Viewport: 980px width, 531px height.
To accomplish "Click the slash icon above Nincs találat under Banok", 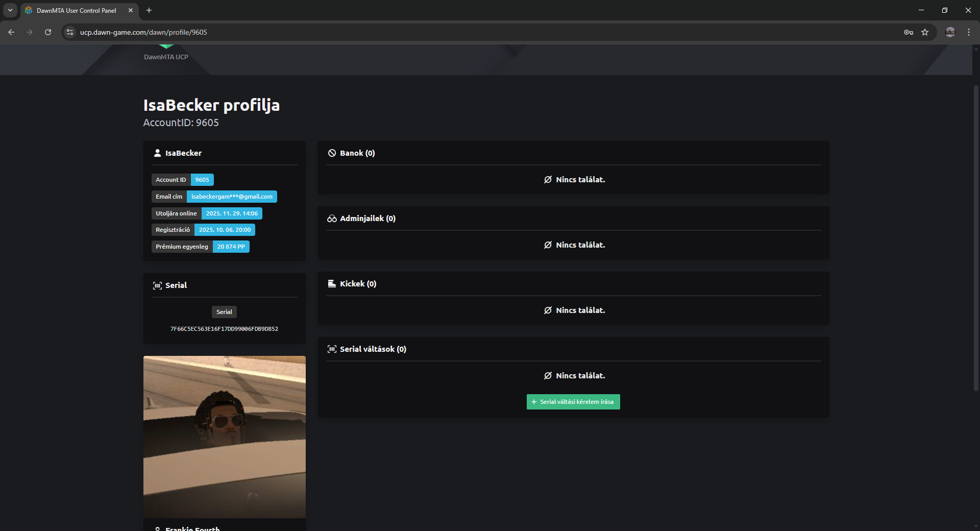I will (548, 179).
